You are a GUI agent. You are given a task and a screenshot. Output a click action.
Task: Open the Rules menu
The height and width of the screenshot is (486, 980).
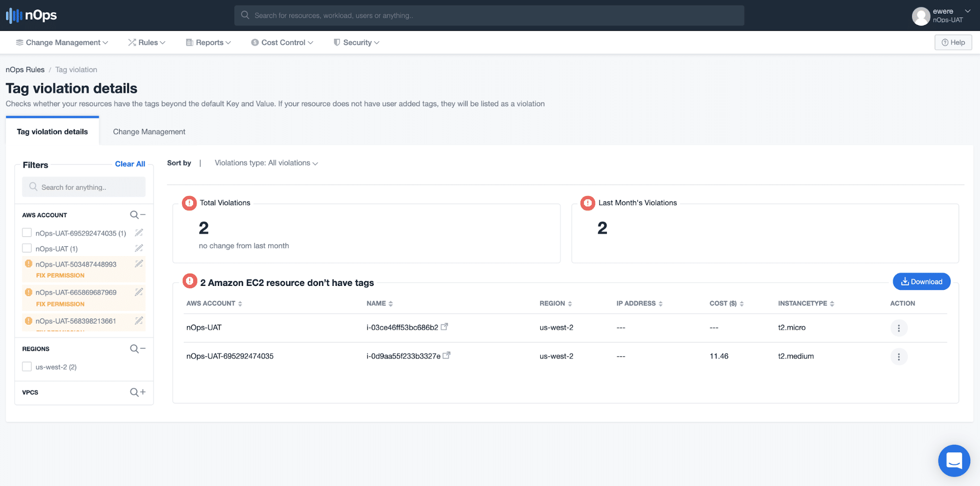point(147,43)
